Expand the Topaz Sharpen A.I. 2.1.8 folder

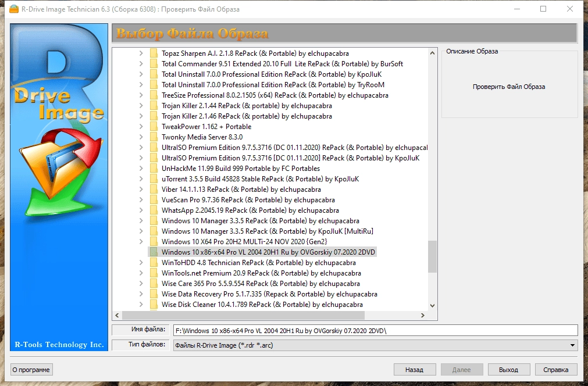141,53
